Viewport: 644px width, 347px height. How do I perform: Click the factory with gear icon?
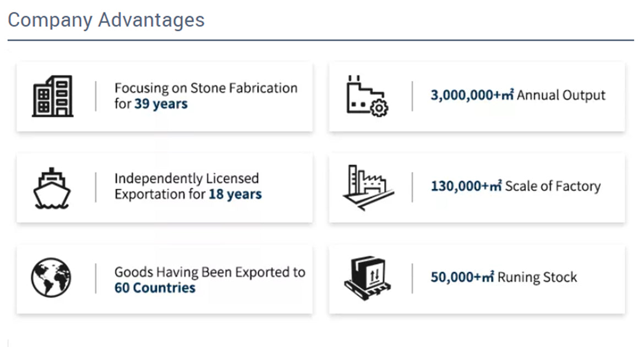pos(367,96)
